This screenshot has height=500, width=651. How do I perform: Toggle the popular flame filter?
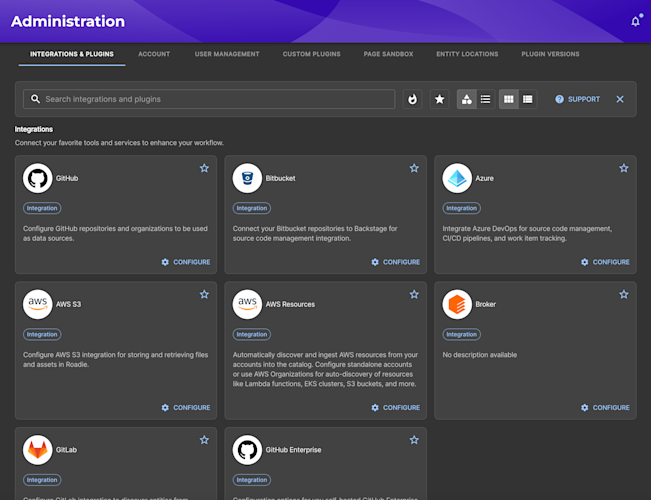tap(412, 99)
